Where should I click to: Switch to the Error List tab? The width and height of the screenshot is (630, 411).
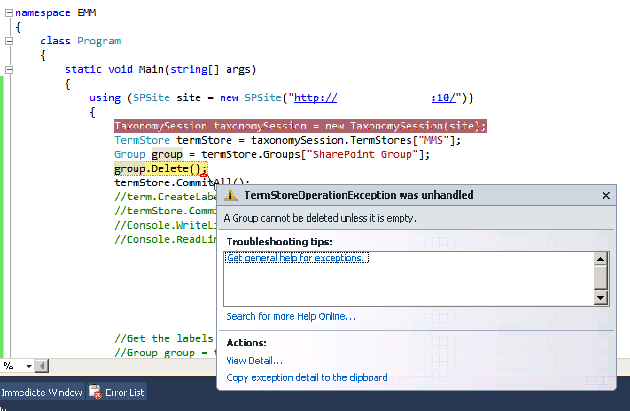coord(117,392)
